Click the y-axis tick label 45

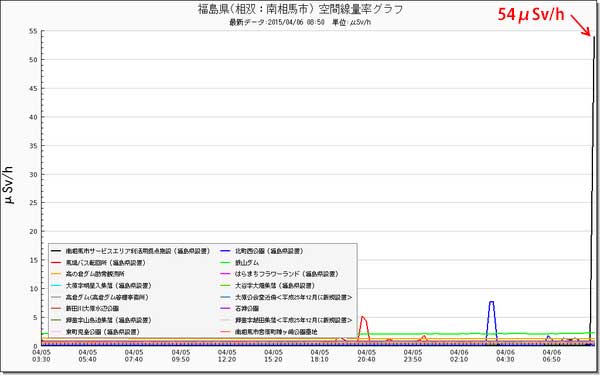pos(33,88)
